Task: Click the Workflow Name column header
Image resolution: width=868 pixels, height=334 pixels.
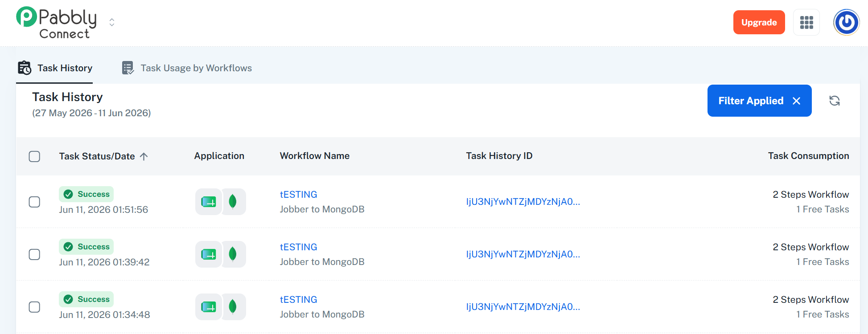Action: tap(315, 156)
